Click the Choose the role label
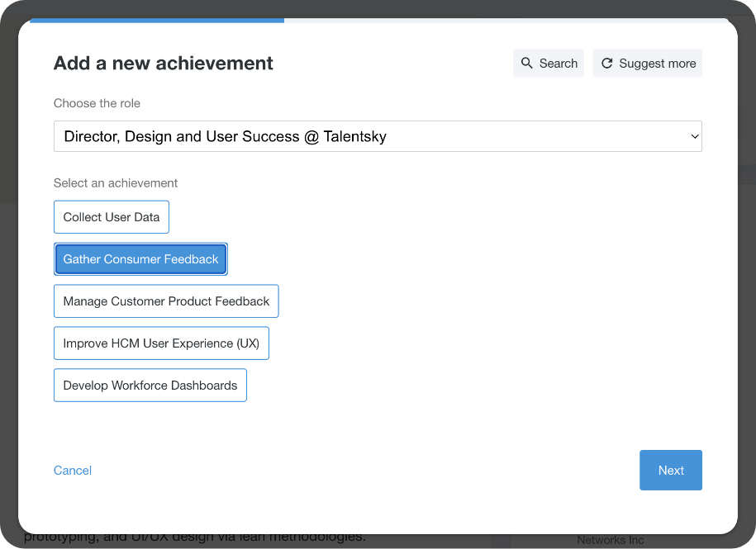Viewport: 756px width, 549px height. (x=97, y=103)
